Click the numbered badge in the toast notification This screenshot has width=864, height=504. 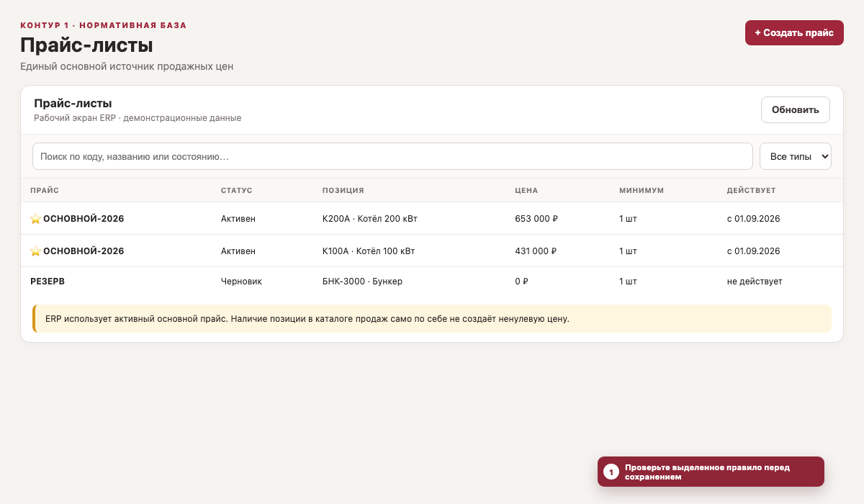(611, 472)
